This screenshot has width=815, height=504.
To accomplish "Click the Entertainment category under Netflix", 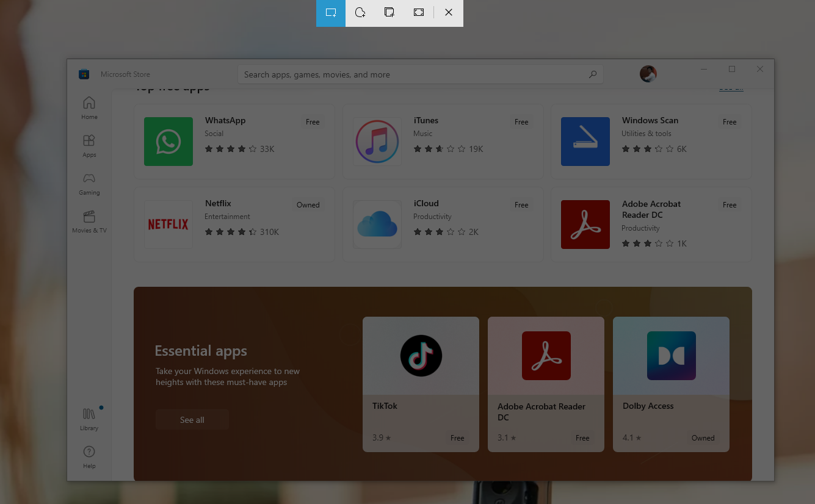I will (228, 217).
